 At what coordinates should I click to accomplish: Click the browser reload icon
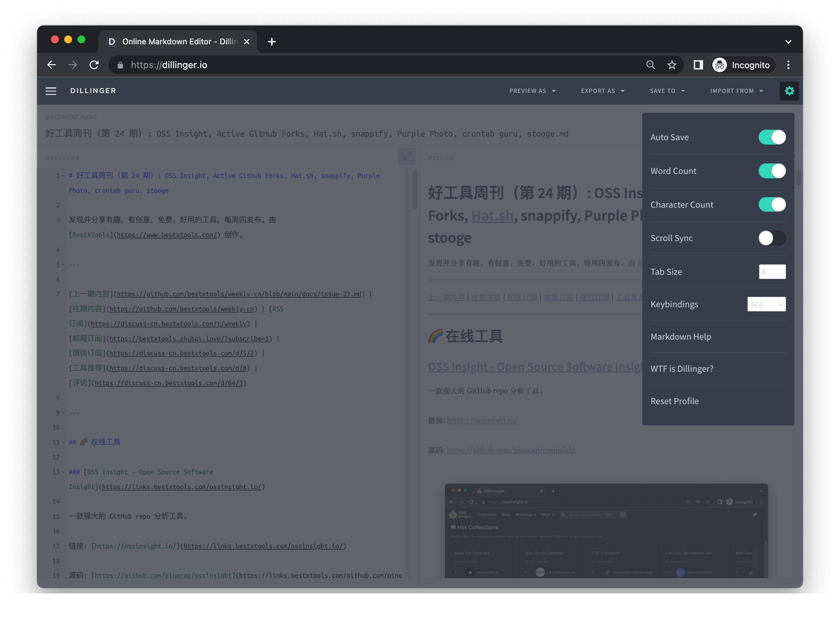94,65
